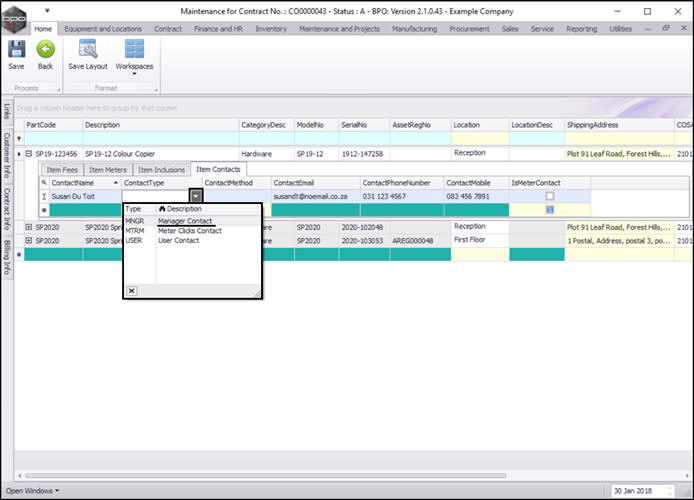Open the Service ribbon tab
The image size is (694, 500).
click(542, 29)
